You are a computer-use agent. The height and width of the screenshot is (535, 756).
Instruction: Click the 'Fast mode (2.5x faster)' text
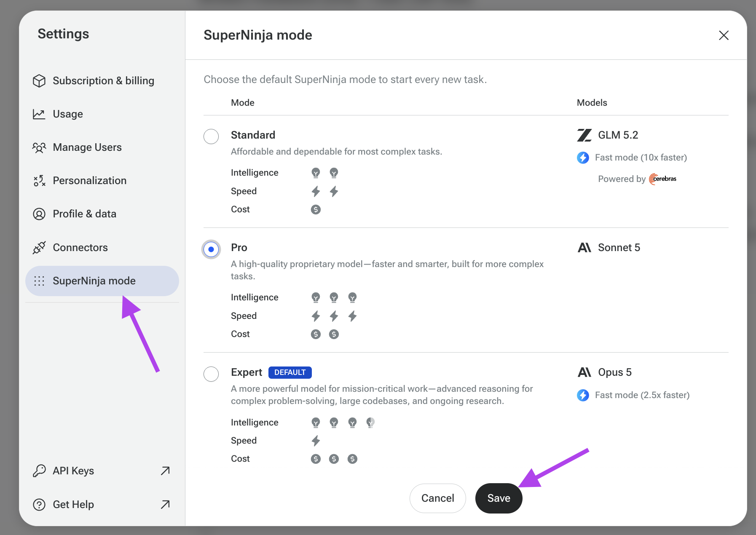pyautogui.click(x=642, y=395)
